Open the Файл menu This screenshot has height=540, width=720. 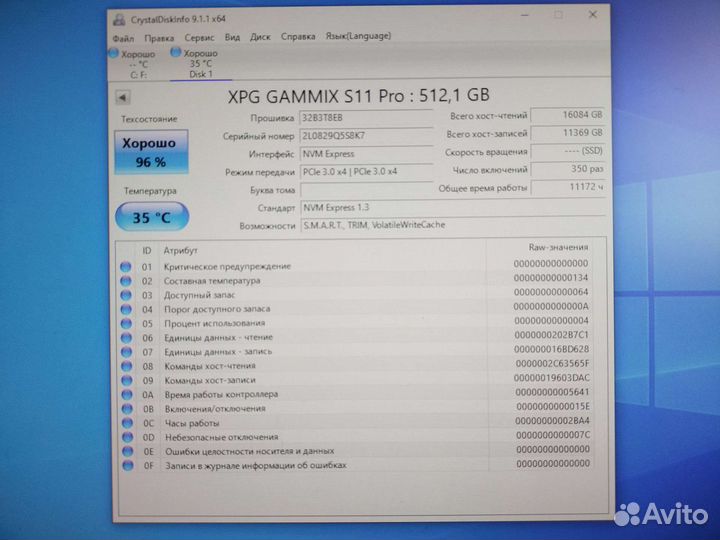coord(123,39)
